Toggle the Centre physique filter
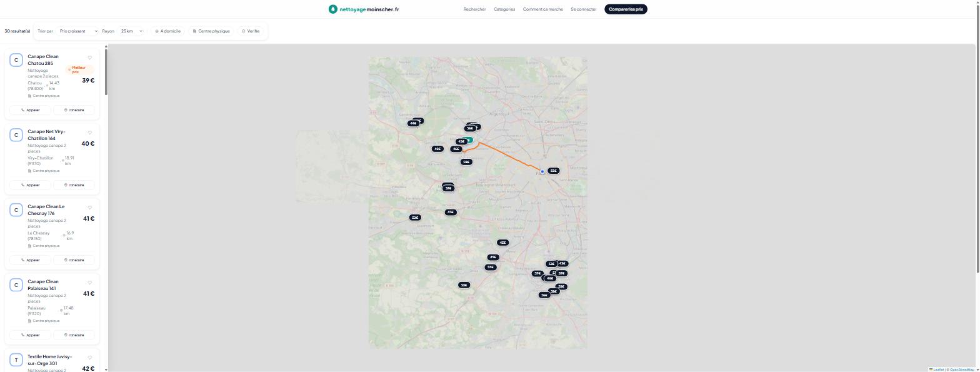The image size is (980, 372). coord(211,31)
